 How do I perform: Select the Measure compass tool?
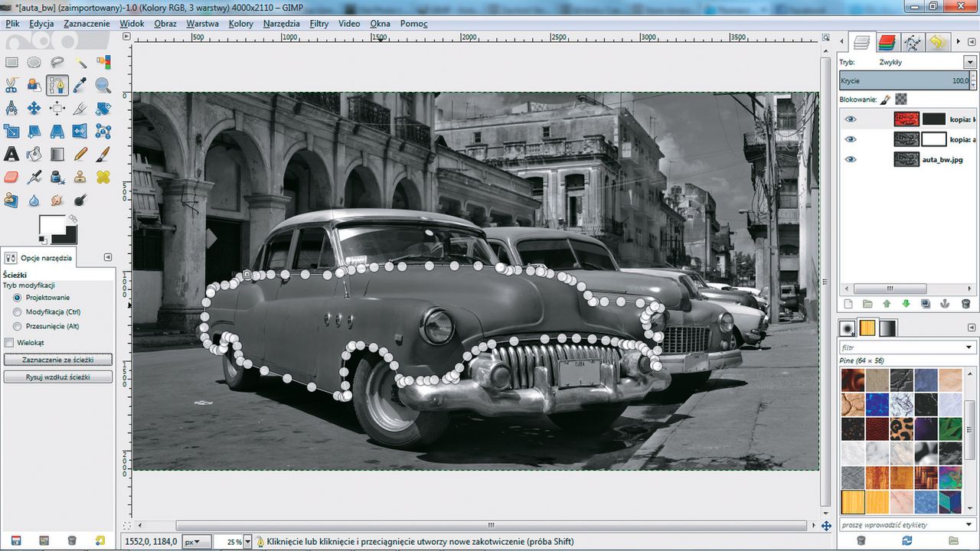click(x=11, y=109)
